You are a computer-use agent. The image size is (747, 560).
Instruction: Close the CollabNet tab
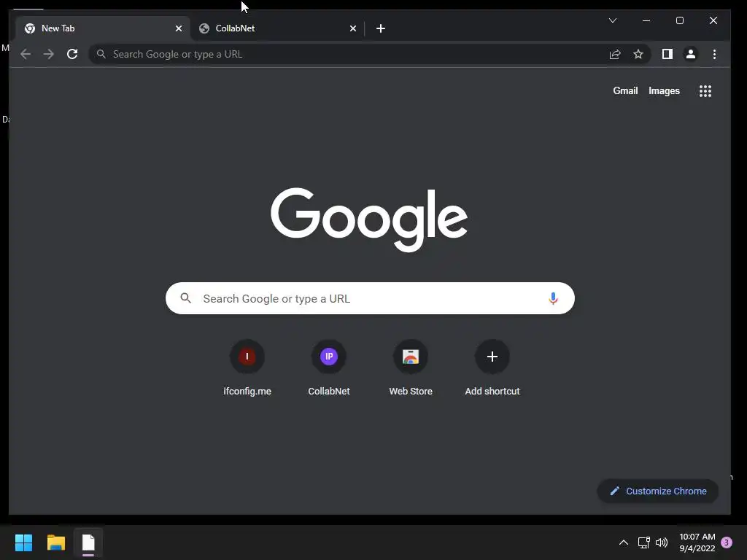(353, 28)
